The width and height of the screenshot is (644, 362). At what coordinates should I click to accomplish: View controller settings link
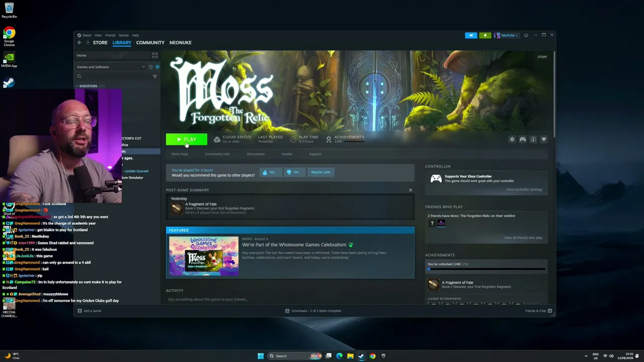524,190
